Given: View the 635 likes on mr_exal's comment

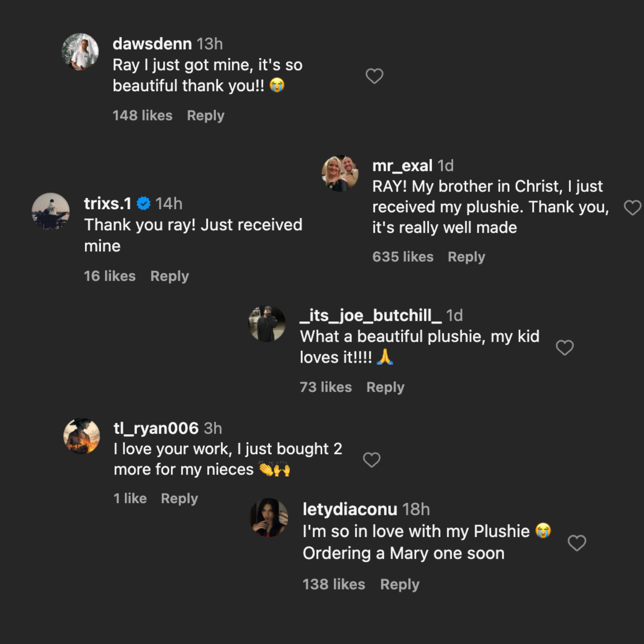Looking at the screenshot, I should (x=403, y=257).
